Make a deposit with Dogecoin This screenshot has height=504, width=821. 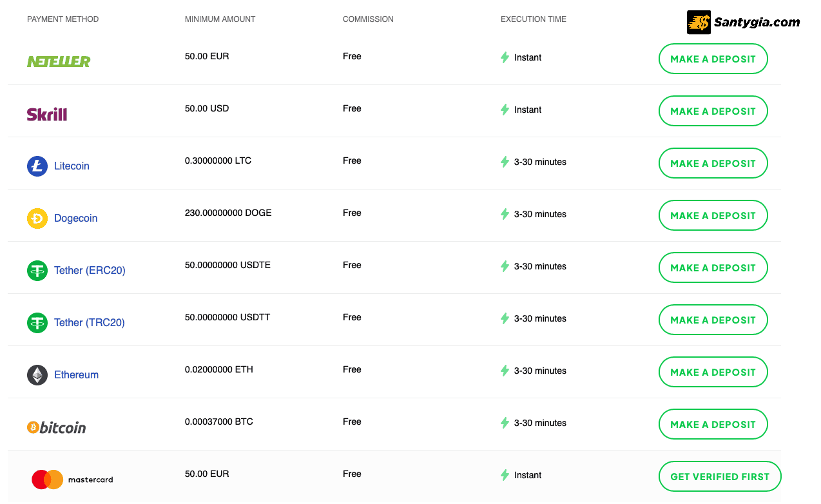tap(713, 215)
